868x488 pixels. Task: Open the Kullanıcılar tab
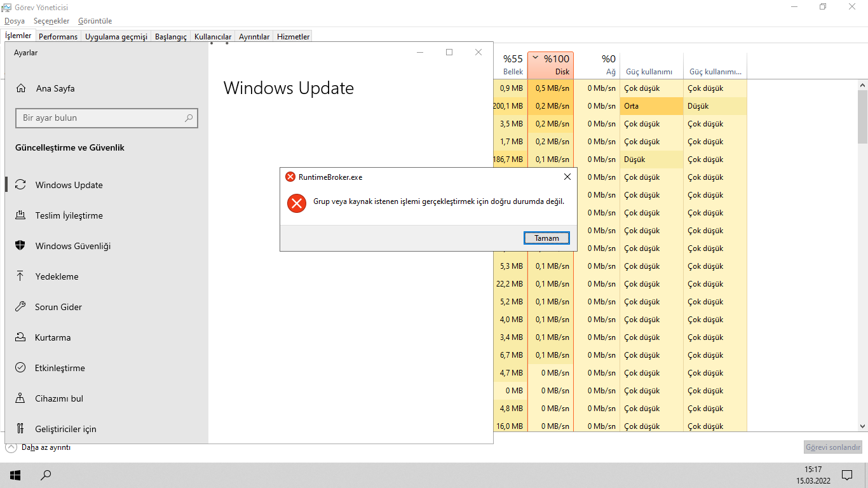(213, 37)
